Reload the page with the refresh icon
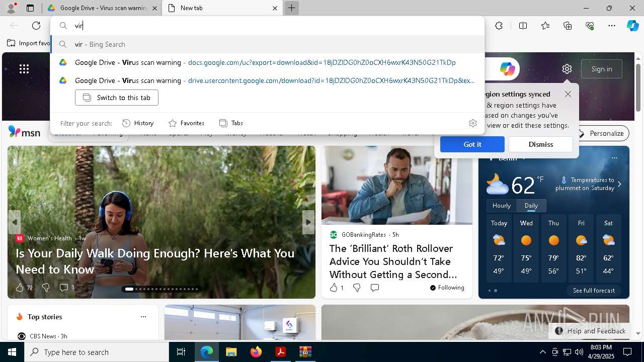This screenshot has height=362, width=644. pyautogui.click(x=36, y=26)
